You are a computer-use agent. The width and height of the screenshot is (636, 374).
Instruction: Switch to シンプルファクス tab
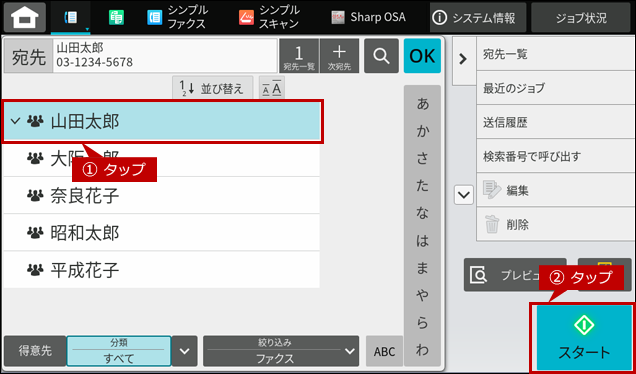[179, 17]
